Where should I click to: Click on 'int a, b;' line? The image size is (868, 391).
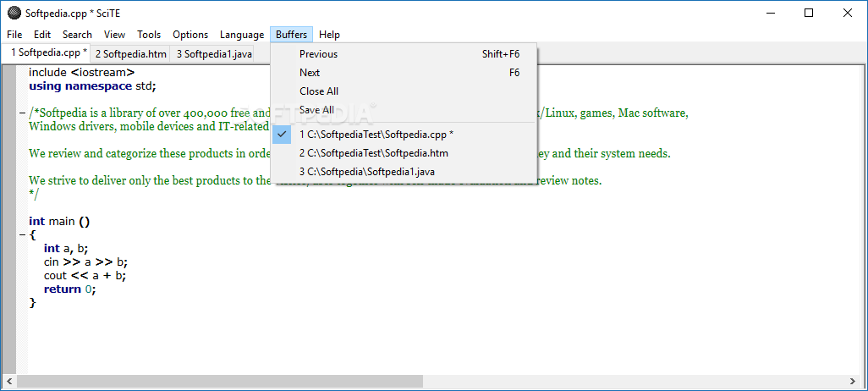coord(66,249)
